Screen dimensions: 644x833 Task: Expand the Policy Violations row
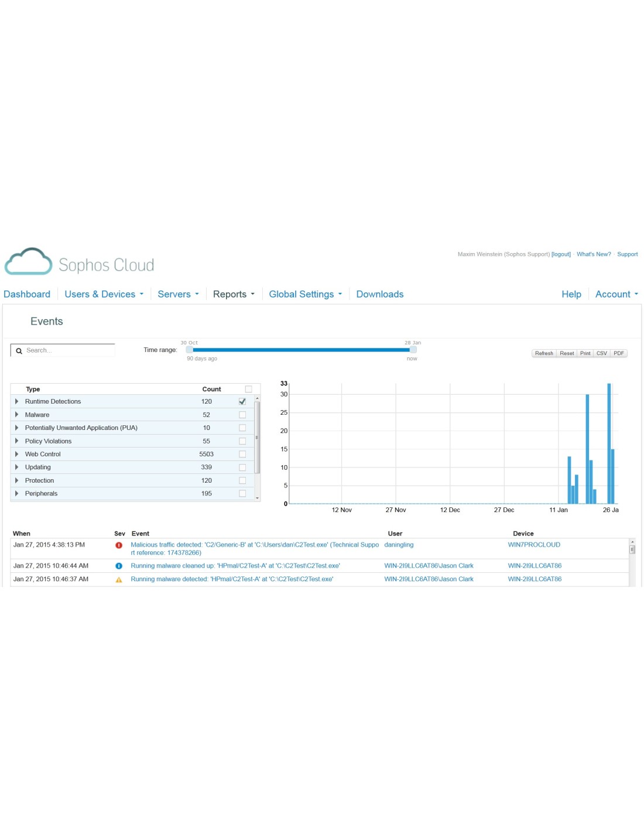(x=16, y=441)
